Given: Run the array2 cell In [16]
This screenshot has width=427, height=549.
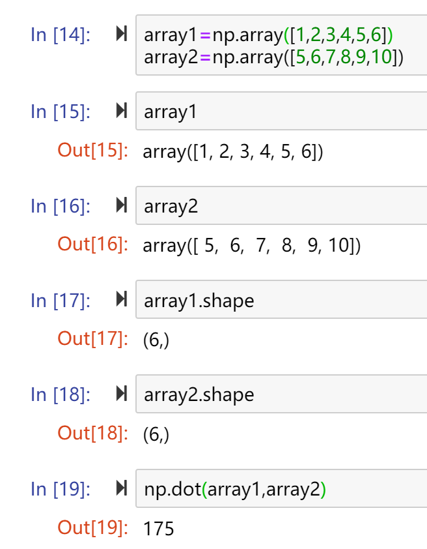Looking at the screenshot, I should coord(121,205).
